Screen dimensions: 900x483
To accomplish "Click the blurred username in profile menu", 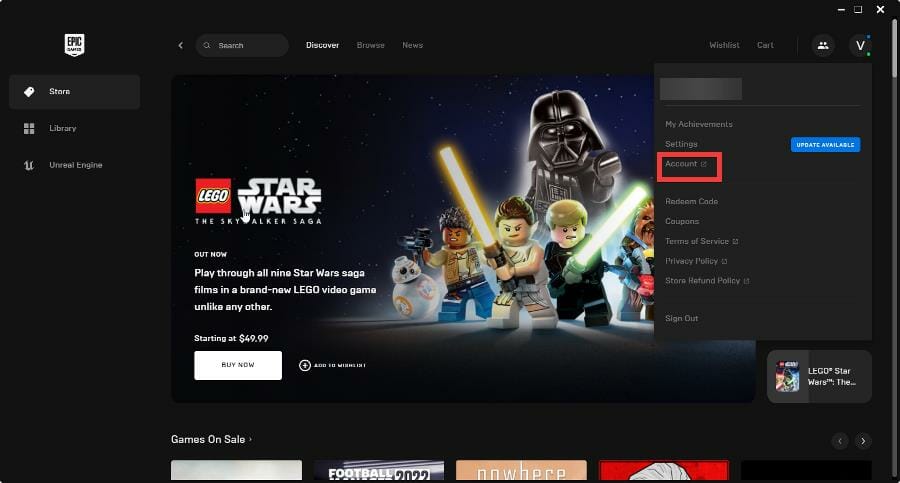I will point(701,89).
